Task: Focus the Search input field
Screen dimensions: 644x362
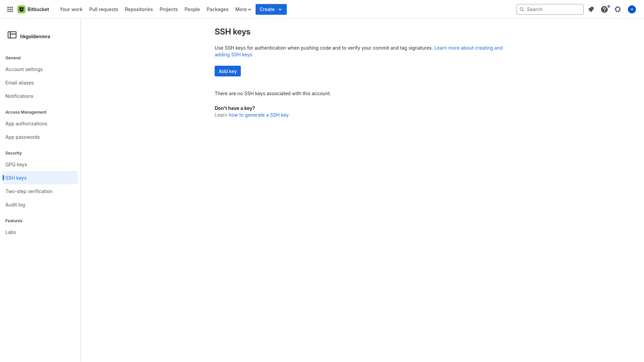Action: pyautogui.click(x=550, y=9)
